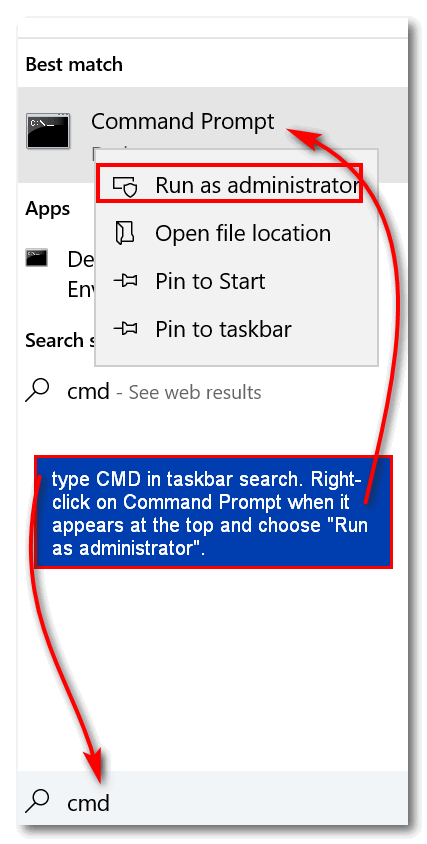Click the cmd text in the search box

click(x=88, y=803)
